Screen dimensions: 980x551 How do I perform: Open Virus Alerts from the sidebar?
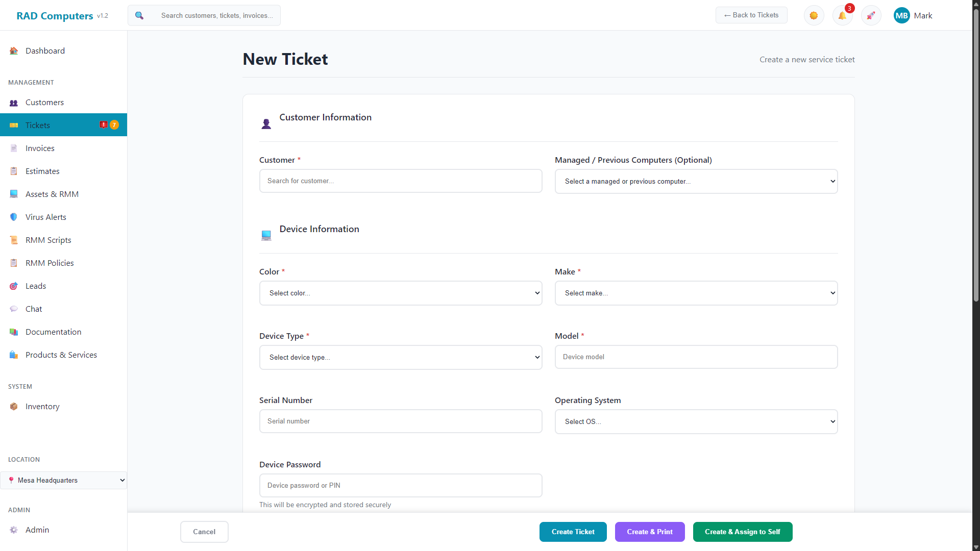46,217
